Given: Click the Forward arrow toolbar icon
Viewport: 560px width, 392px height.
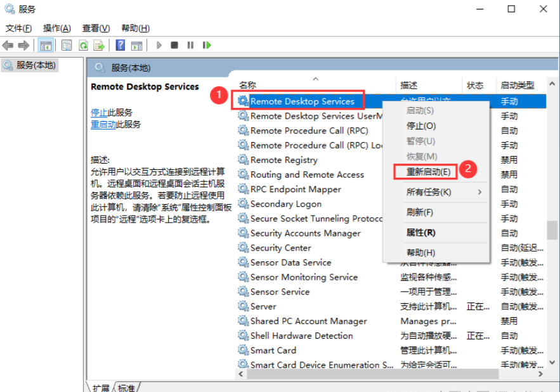Looking at the screenshot, I should (x=23, y=46).
